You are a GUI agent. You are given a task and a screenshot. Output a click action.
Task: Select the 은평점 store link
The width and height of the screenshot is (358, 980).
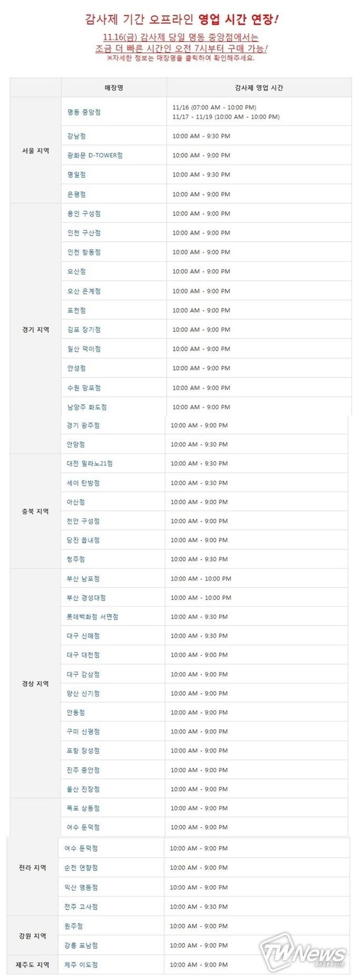(76, 194)
